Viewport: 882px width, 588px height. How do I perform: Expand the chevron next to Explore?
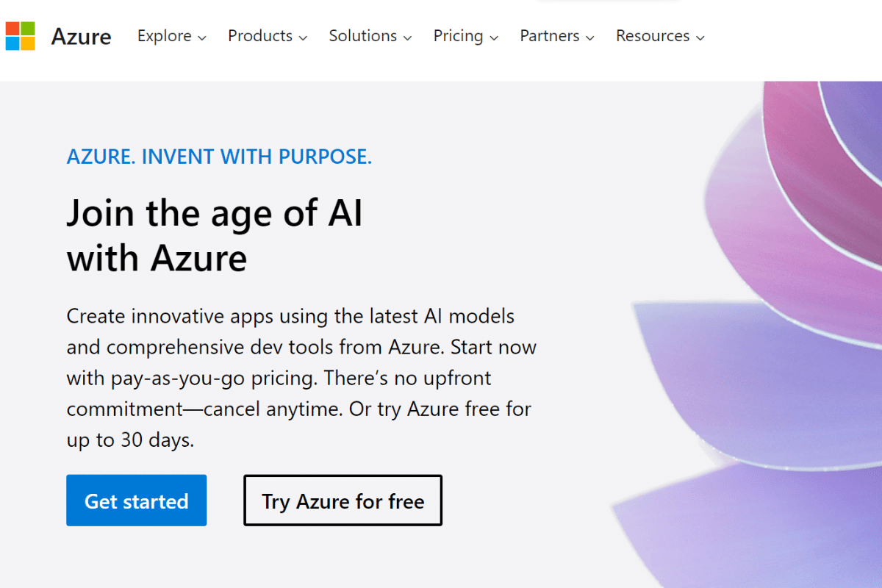point(202,37)
